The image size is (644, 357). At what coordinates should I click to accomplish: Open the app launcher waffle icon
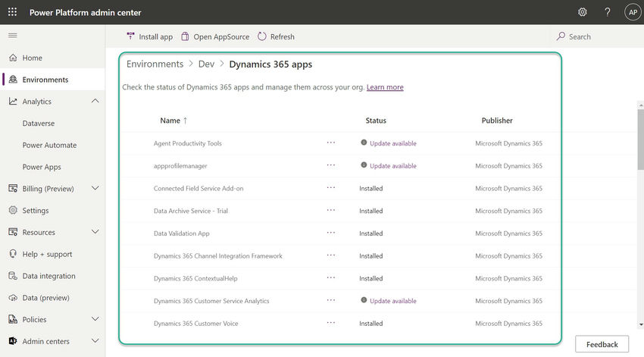[x=12, y=12]
